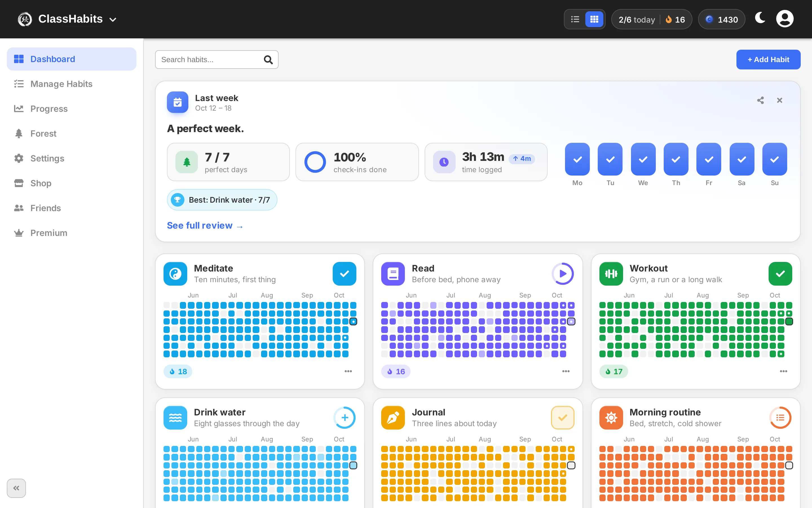Open the user profile avatar
812x508 pixels.
click(784, 19)
